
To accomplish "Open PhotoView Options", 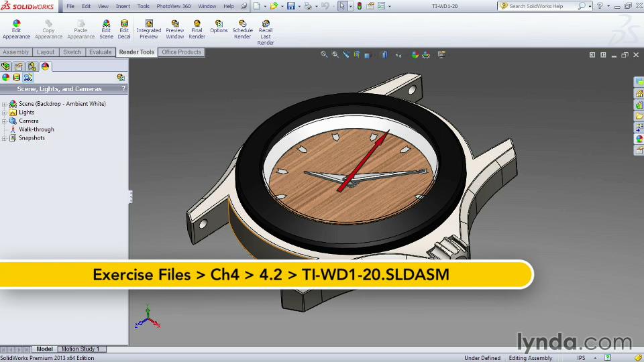I will pyautogui.click(x=219, y=27).
